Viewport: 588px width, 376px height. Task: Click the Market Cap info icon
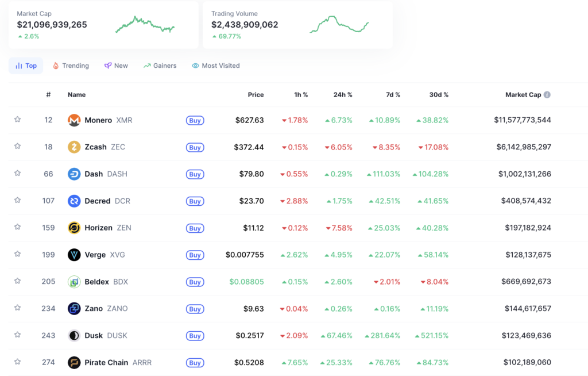547,95
